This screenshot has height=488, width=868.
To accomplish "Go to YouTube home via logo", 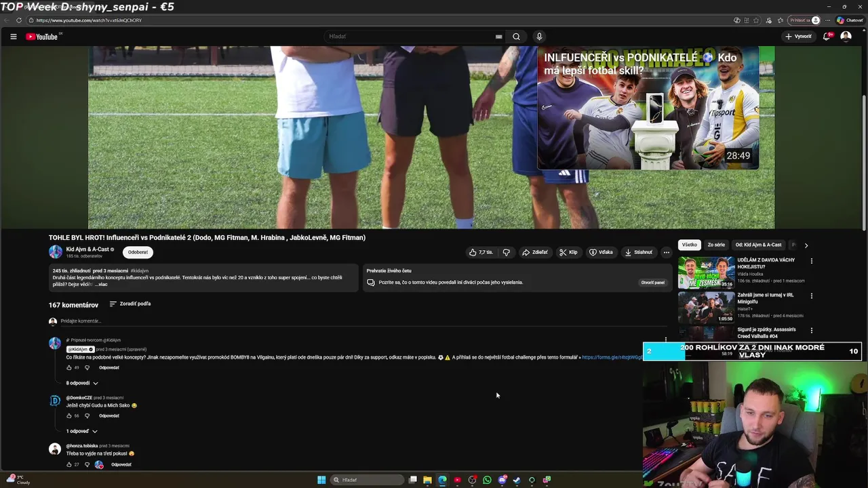I will (x=42, y=37).
